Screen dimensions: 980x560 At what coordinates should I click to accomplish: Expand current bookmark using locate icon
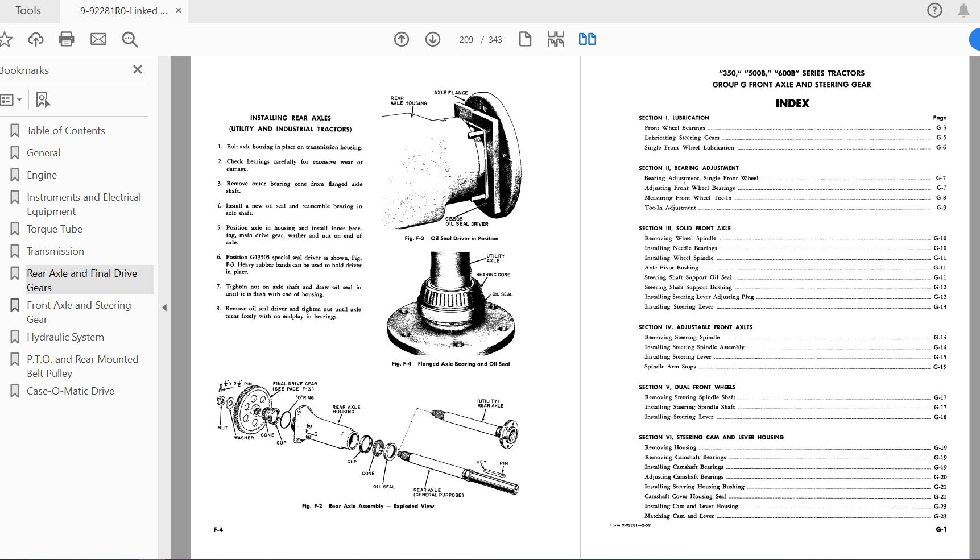tap(43, 99)
